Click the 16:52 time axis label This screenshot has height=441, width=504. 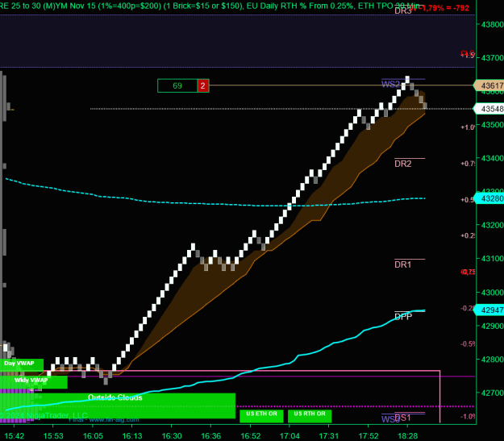tap(251, 436)
